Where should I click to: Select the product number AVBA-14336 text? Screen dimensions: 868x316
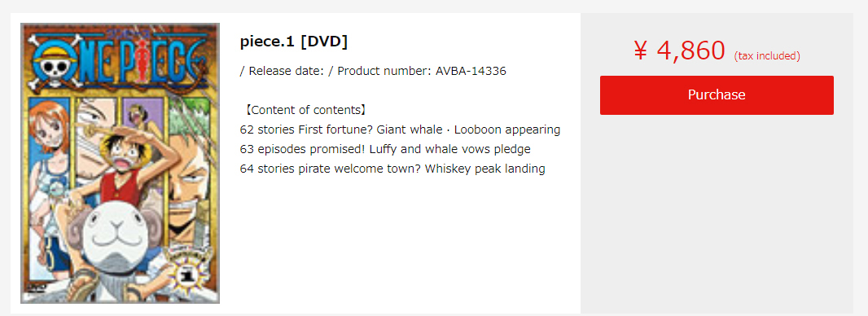[x=471, y=72]
